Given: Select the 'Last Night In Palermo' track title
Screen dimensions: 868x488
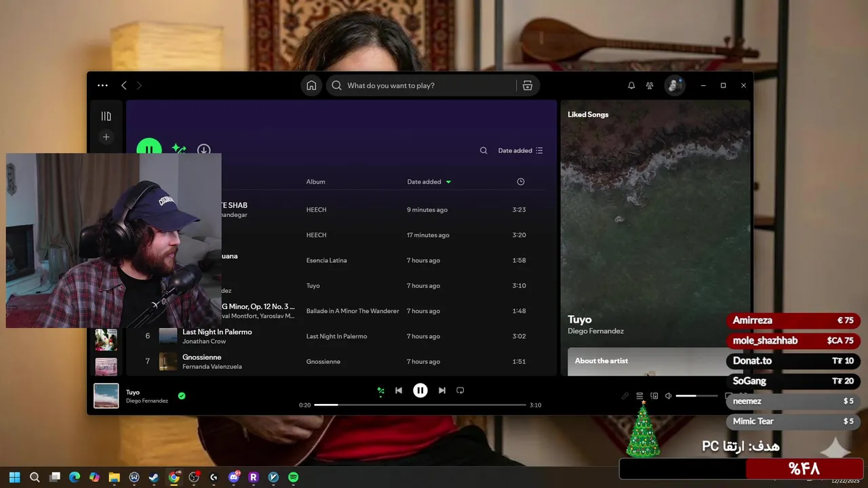Looking at the screenshot, I should coord(217,332).
